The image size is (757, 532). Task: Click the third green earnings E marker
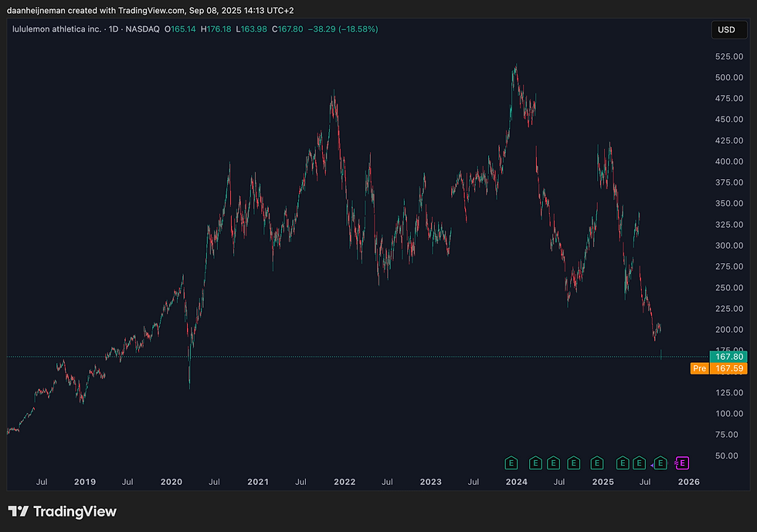pos(553,463)
